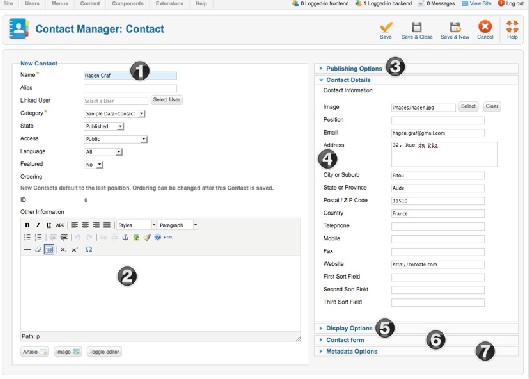This screenshot has width=529, height=379.
Task: Open the Help menu in top bar
Action: point(201,3)
